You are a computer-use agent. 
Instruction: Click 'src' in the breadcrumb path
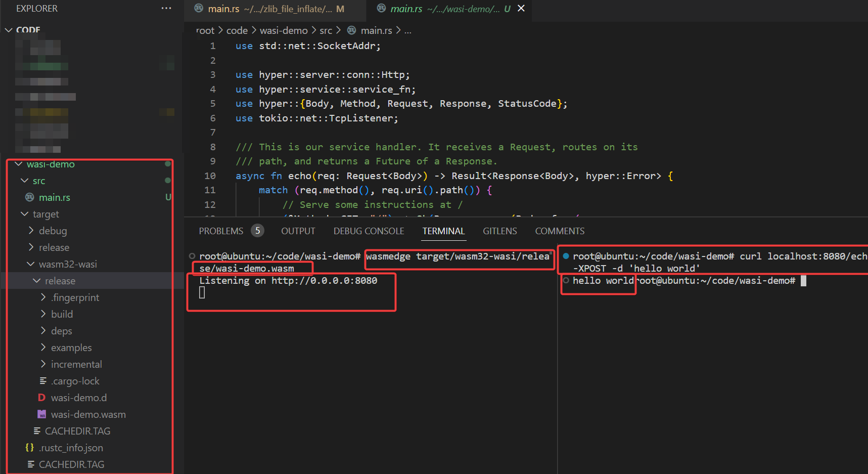[326, 30]
